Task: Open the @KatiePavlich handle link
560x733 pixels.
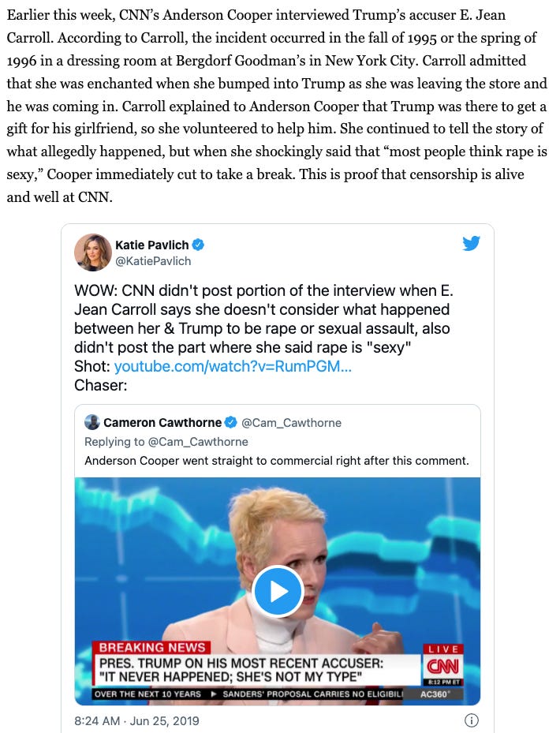Action: click(153, 261)
